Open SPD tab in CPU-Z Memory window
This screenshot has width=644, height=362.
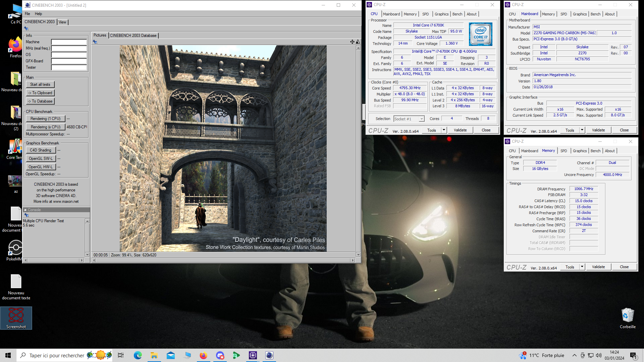point(563,151)
